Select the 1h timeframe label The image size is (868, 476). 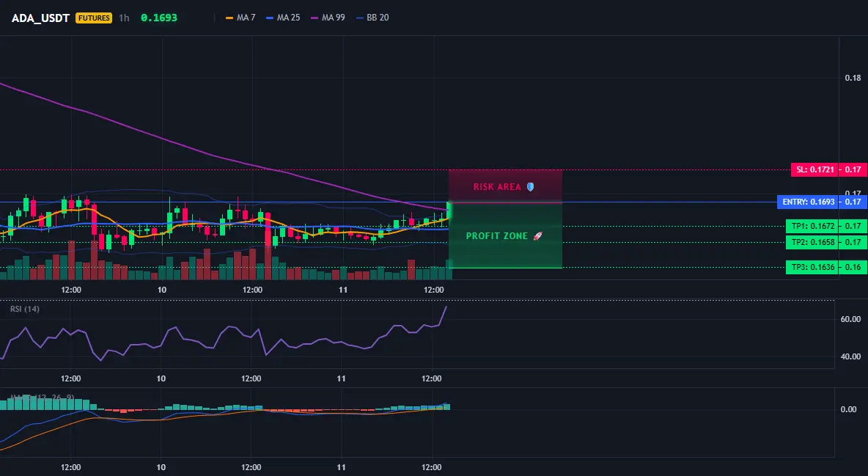[124, 18]
